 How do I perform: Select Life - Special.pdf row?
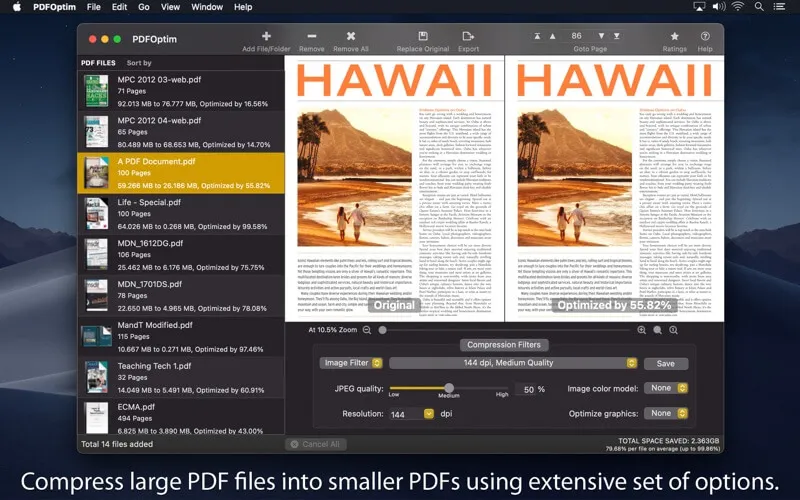click(x=181, y=214)
